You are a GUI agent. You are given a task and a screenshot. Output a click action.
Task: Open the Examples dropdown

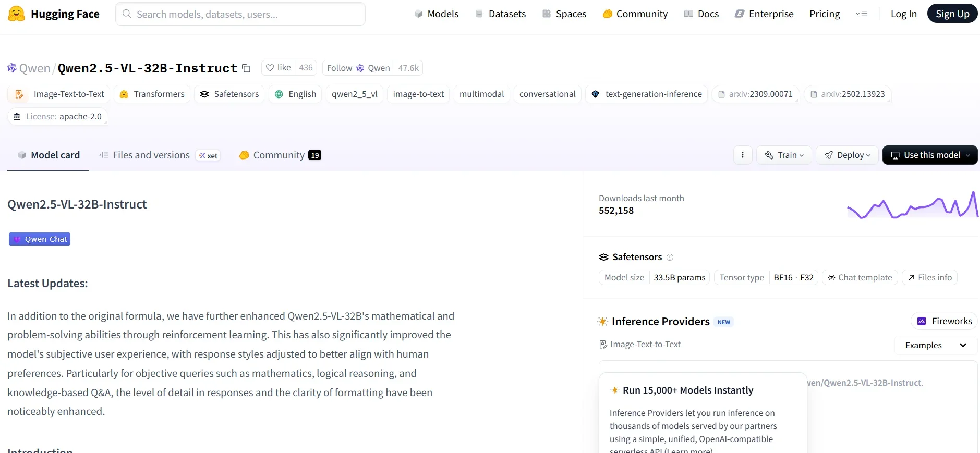936,345
